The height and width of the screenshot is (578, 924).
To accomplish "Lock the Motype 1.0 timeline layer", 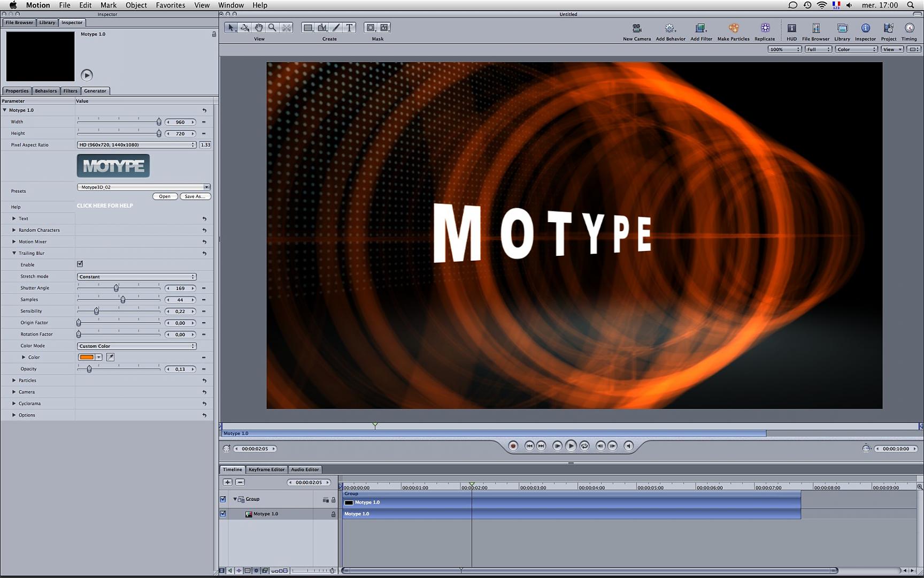I will point(333,514).
